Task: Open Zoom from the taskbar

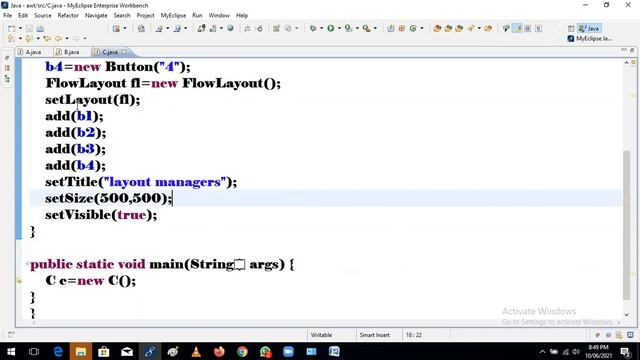Action: tap(288, 351)
